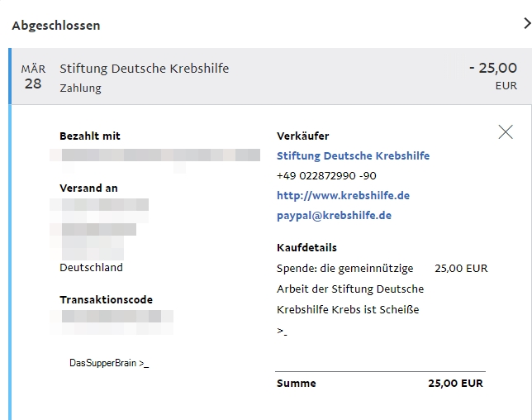The height and width of the screenshot is (420, 532).
Task: Open the Stiftung Deutsche Krebshilfe seller link
Action: point(354,155)
